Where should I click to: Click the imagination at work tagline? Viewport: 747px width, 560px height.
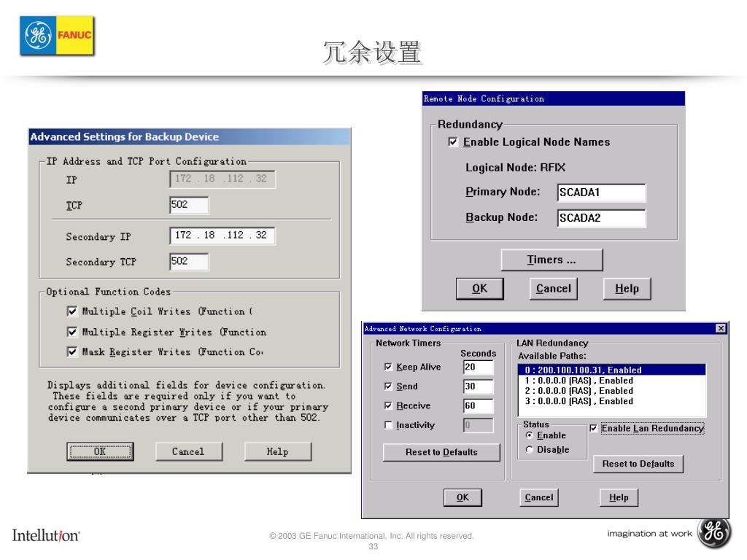tap(649, 533)
